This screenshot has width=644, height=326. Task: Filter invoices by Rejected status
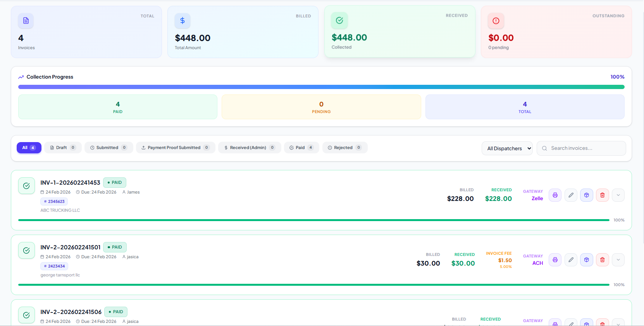[x=345, y=148]
